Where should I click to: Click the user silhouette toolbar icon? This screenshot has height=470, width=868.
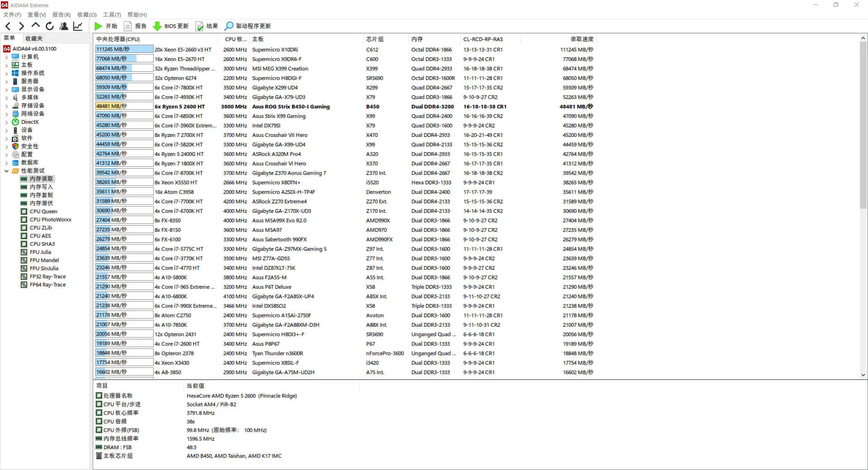coord(64,26)
